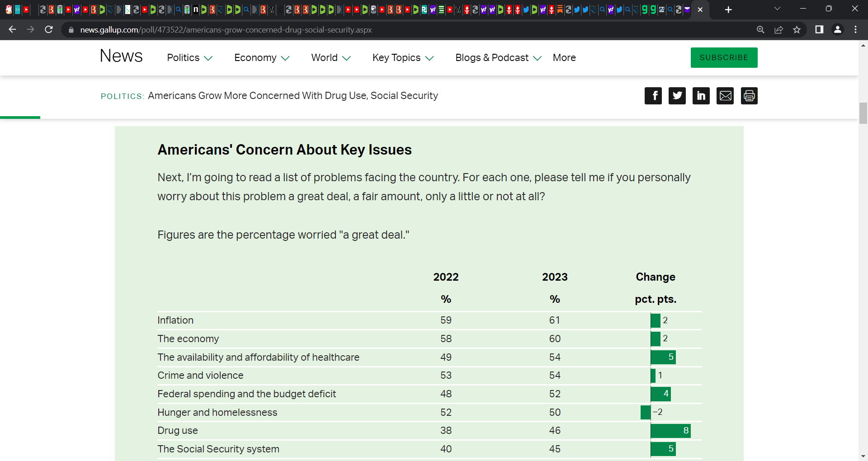The image size is (868, 461).
Task: Click the address bar URL
Action: pos(226,30)
